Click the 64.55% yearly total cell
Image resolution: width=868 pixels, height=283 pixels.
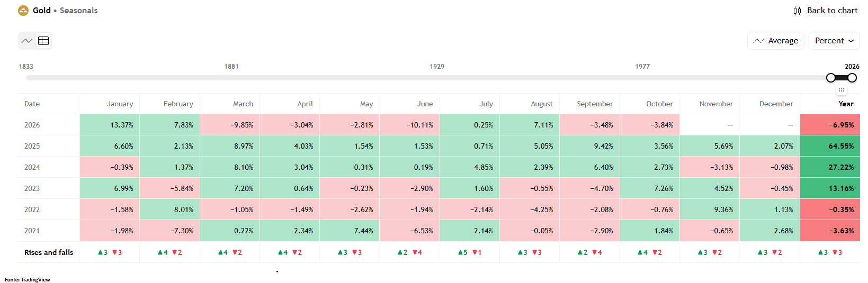tap(830, 146)
